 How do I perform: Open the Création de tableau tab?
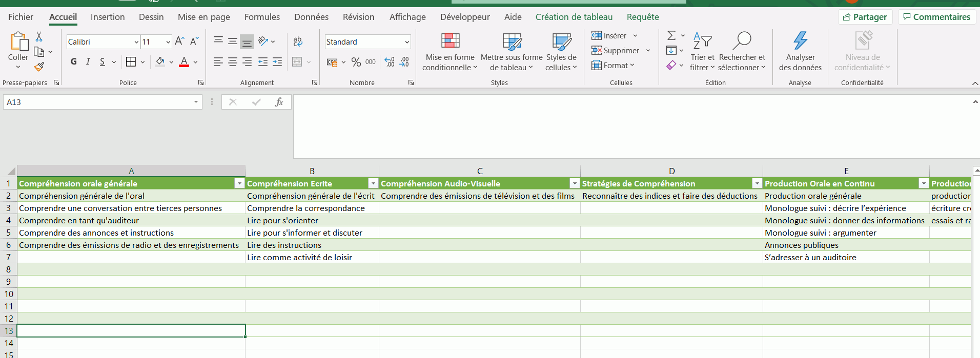574,17
